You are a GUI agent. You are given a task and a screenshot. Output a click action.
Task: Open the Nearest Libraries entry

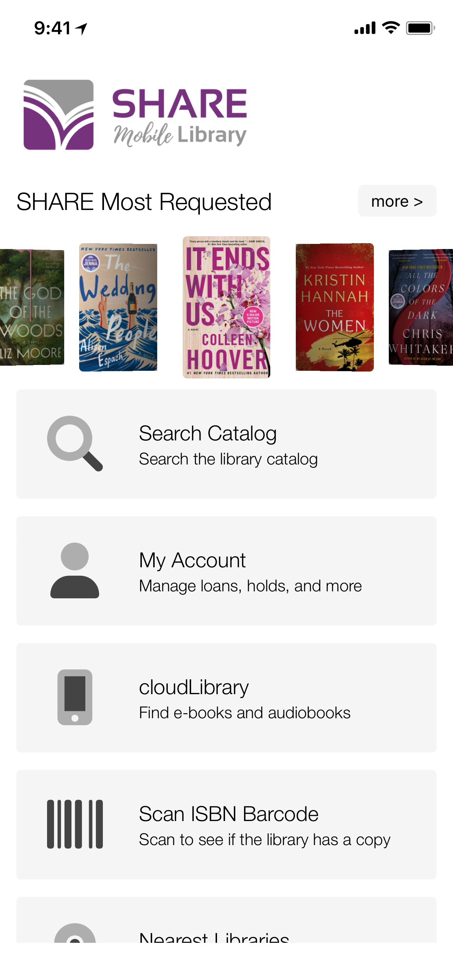pyautogui.click(x=226, y=919)
